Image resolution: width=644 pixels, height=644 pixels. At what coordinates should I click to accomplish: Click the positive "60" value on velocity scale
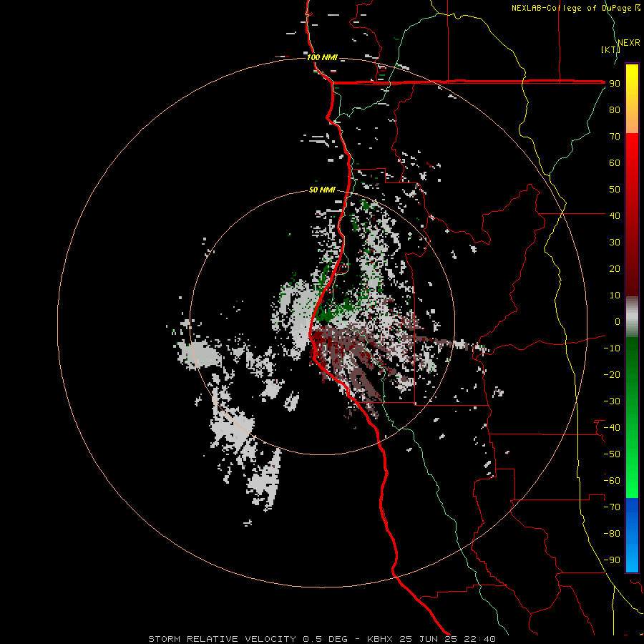615,162
